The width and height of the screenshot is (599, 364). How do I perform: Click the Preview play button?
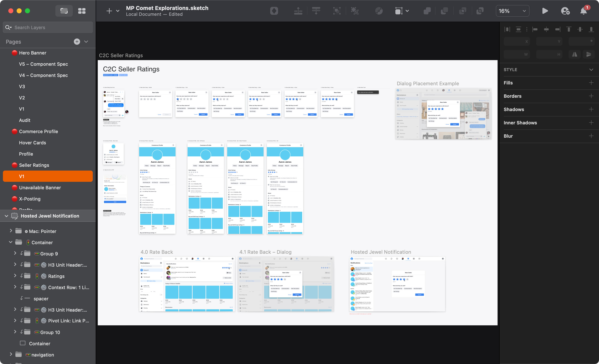[545, 11]
